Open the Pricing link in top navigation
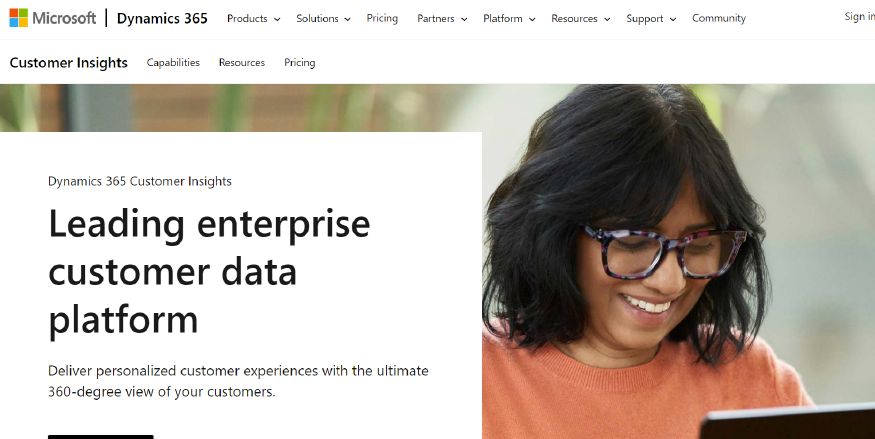The image size is (875, 439). [x=382, y=18]
